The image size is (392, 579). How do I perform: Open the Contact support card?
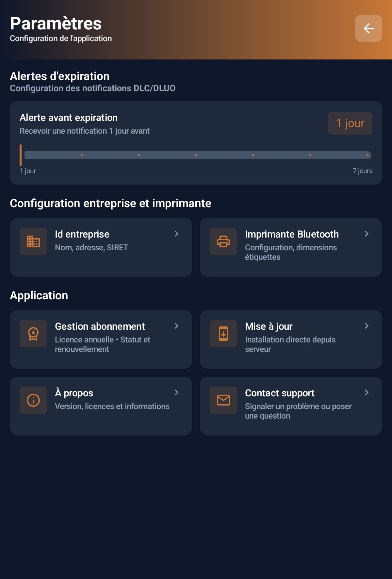291,406
